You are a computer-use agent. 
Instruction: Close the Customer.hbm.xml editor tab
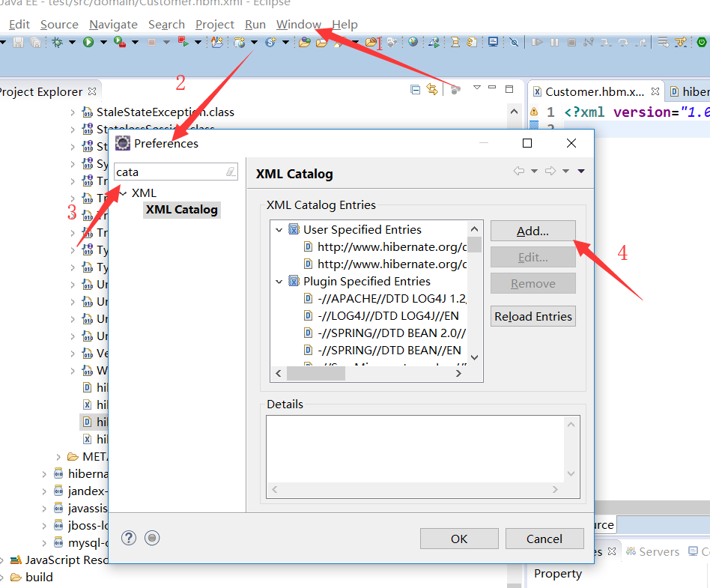655,91
